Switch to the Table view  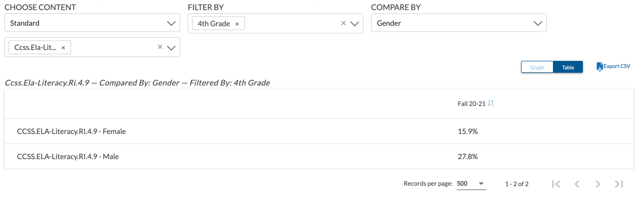coord(568,67)
